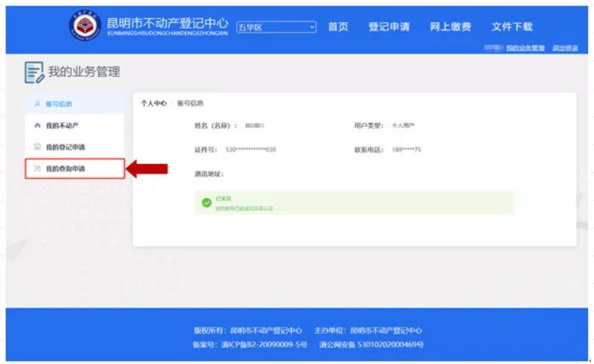Select 账号信息 in the sidebar
The image size is (594, 364).
[59, 103]
